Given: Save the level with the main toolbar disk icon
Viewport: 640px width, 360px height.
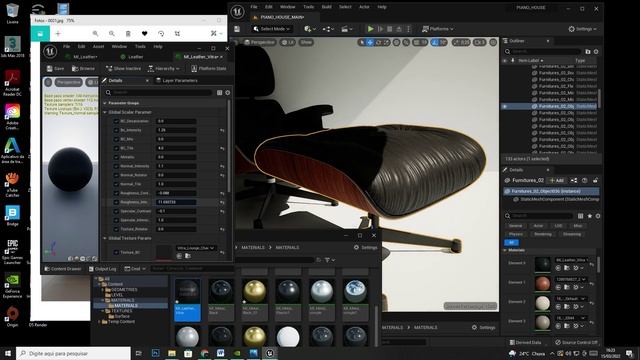Looking at the screenshot, I should tap(237, 29).
